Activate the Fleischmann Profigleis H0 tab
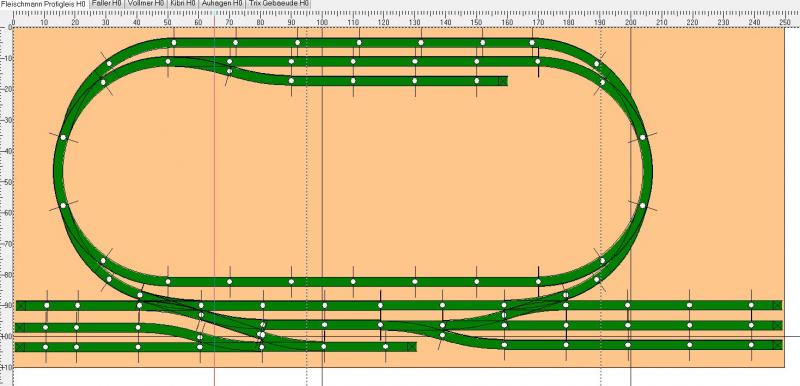This screenshot has height=386, width=800. click(43, 3)
